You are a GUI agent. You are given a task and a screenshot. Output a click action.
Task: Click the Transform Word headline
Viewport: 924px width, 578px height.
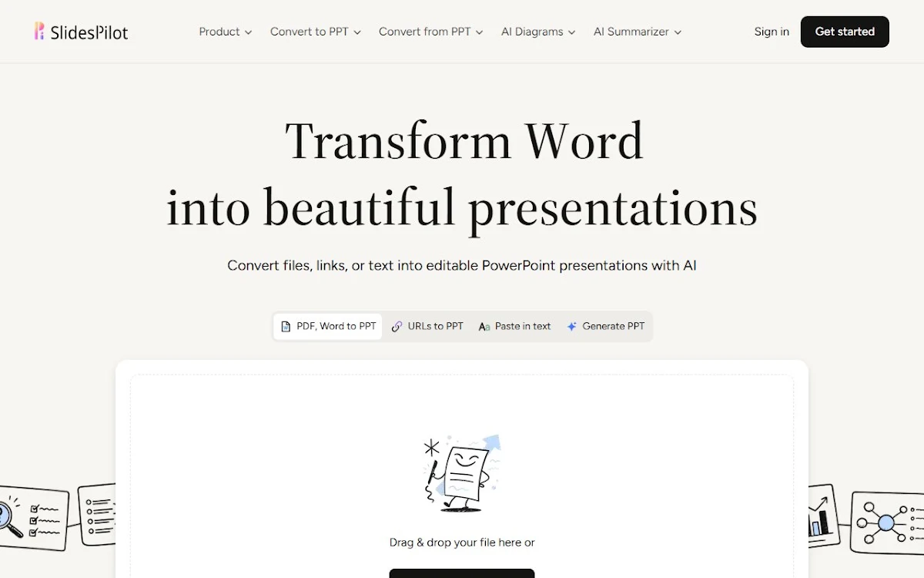464,142
